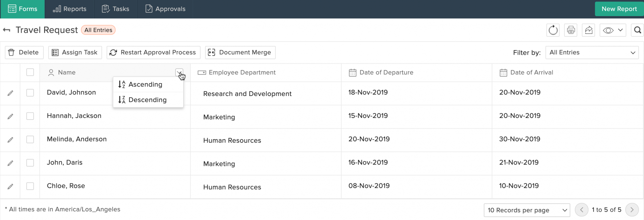Click the 1 to 5 of 5 pagination text

pyautogui.click(x=607, y=210)
